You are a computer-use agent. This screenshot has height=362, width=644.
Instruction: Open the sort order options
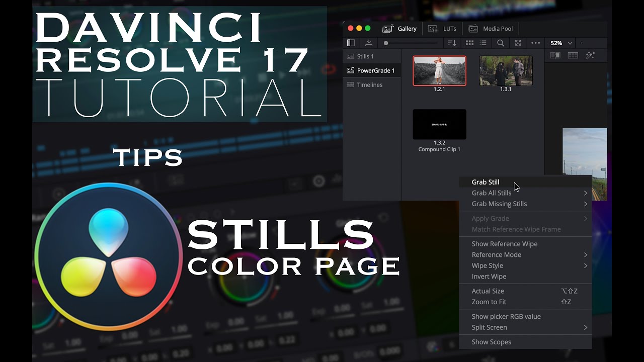tap(452, 43)
